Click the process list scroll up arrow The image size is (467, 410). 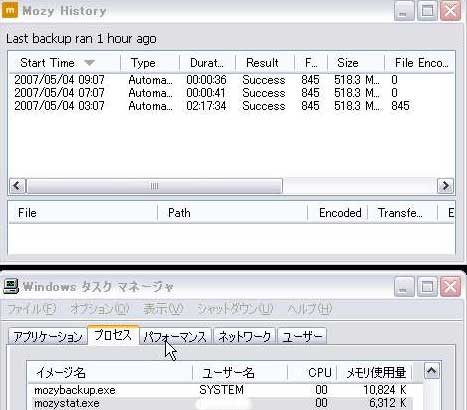pos(432,371)
